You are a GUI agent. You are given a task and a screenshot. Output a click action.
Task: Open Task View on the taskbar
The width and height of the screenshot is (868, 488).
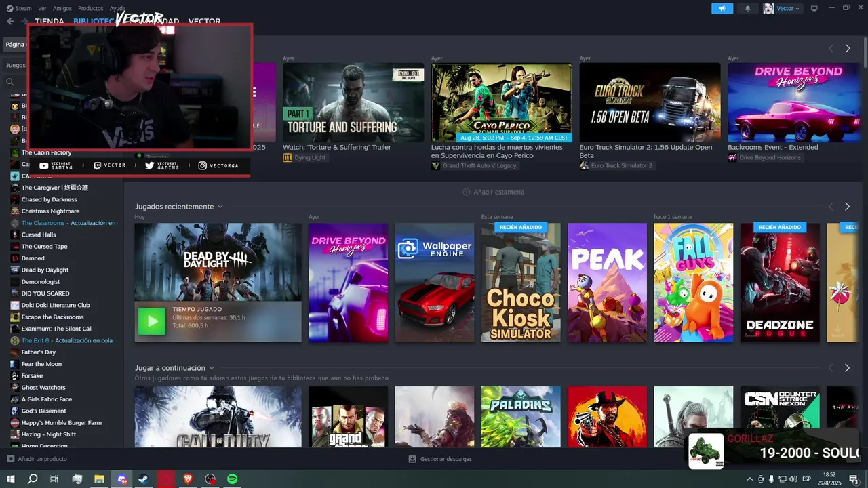click(x=54, y=479)
